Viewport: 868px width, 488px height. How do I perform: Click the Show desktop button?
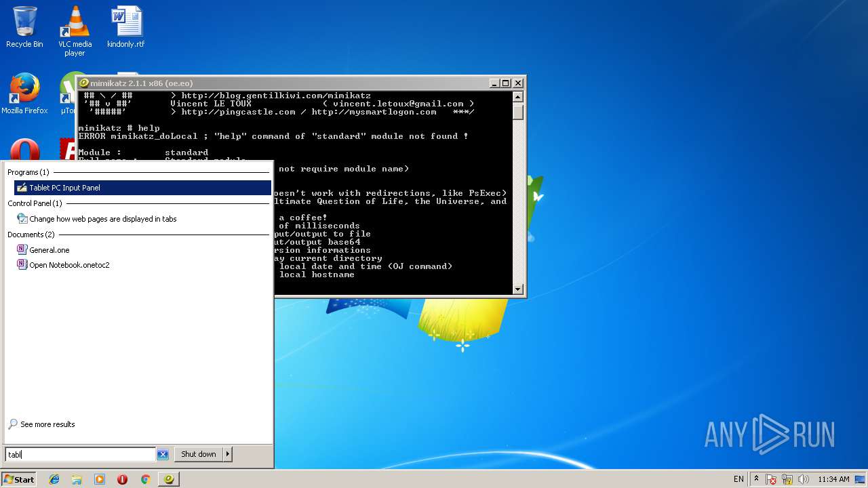click(861, 479)
